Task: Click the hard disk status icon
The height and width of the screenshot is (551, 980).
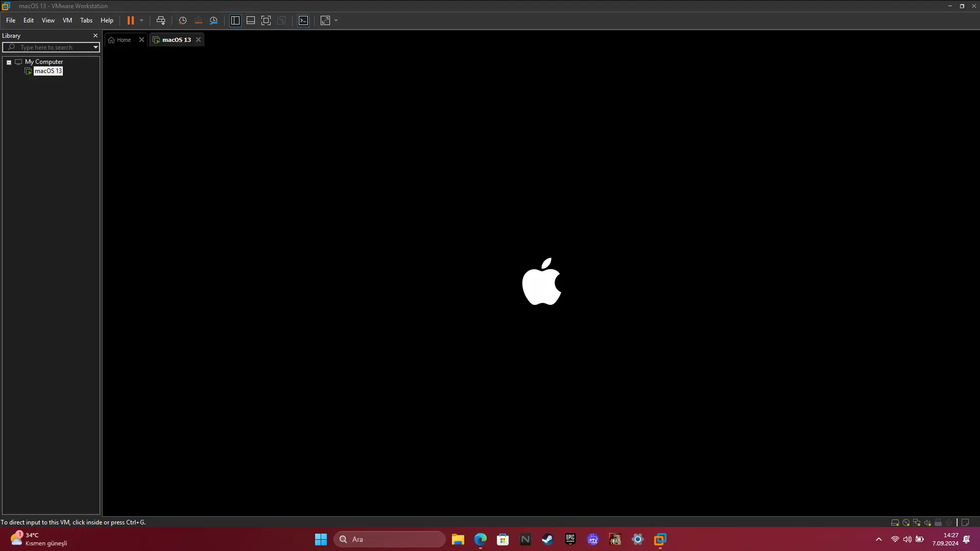Action: [895, 522]
